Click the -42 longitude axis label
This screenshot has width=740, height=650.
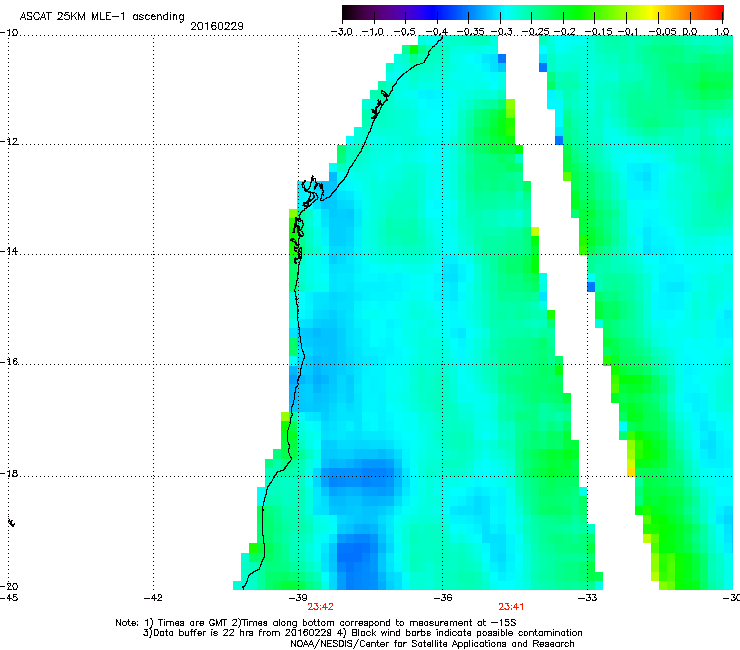coord(153,598)
